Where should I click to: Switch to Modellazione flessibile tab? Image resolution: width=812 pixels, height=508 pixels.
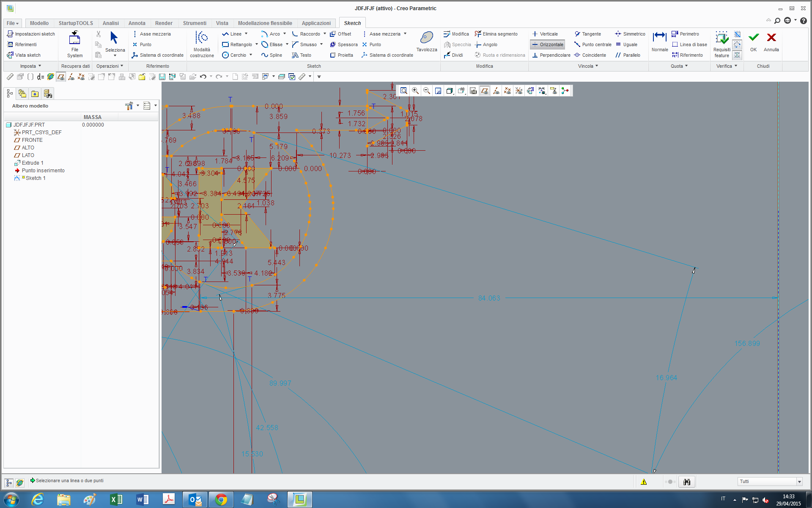(265, 23)
